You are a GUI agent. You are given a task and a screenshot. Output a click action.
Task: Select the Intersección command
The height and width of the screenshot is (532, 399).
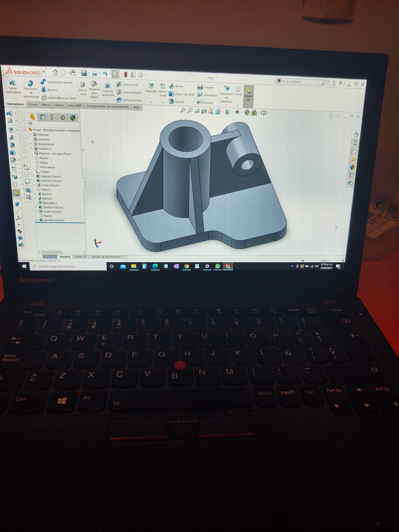pos(207,95)
